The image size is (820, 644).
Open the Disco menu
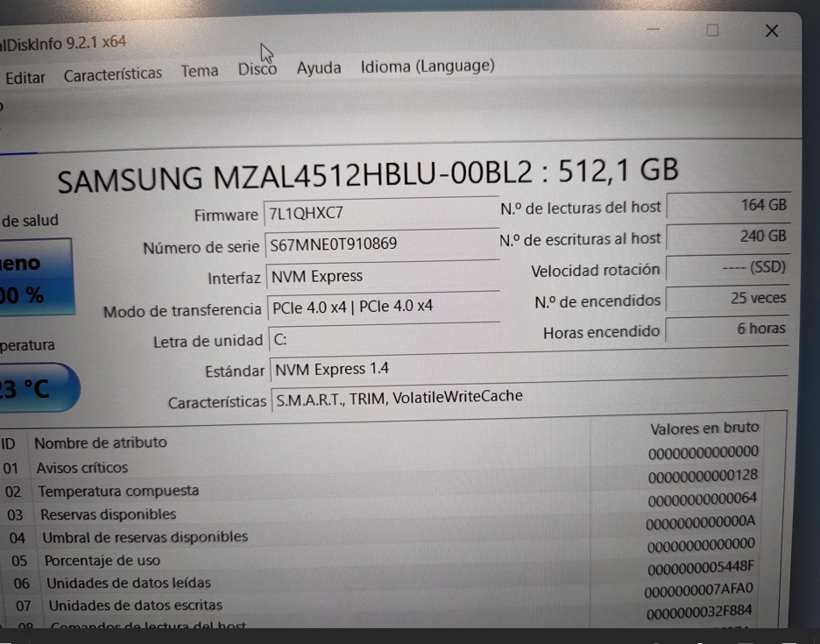tap(258, 69)
